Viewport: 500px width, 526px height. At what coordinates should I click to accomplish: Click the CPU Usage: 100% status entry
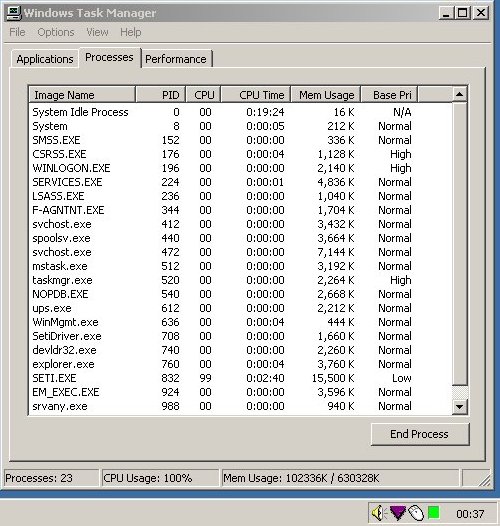160,478
